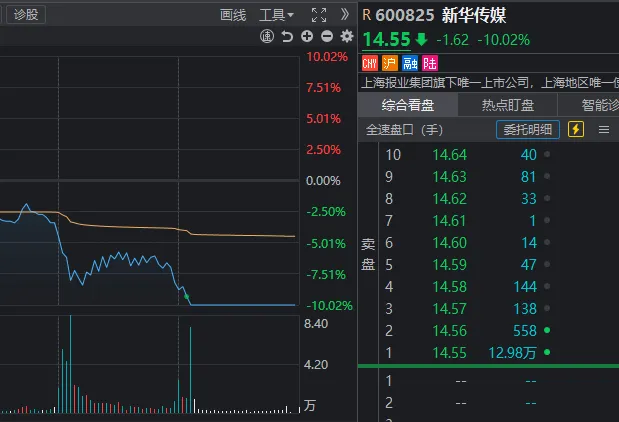Select sell level 1 price 14.55

pos(449,353)
